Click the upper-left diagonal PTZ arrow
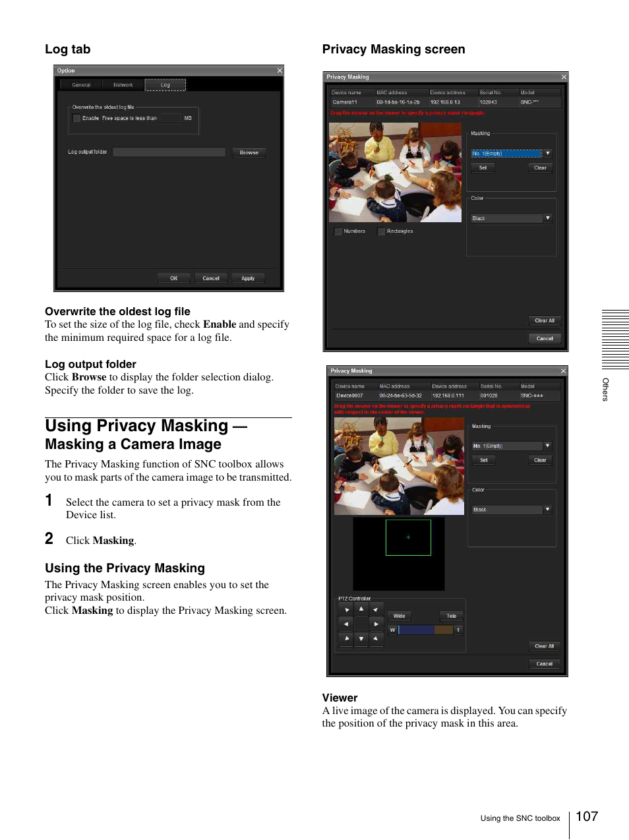 tap(346, 609)
